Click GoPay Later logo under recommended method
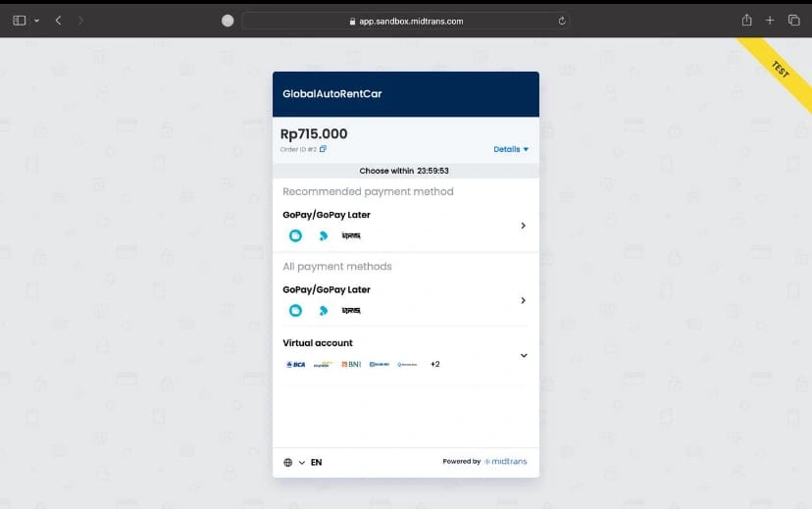 pos(324,235)
